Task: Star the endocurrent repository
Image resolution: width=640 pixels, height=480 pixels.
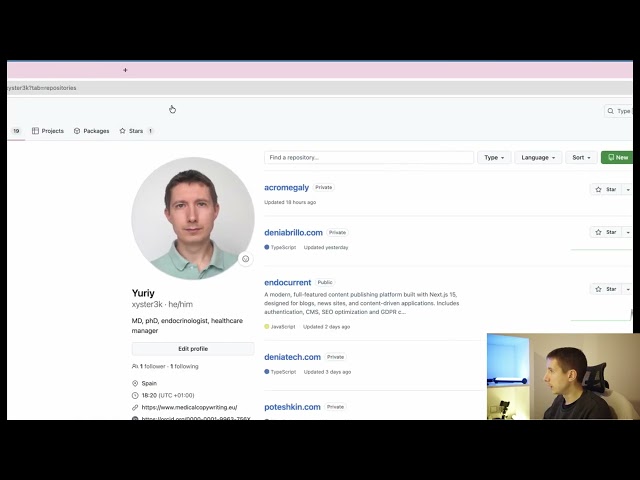Action: (x=606, y=289)
